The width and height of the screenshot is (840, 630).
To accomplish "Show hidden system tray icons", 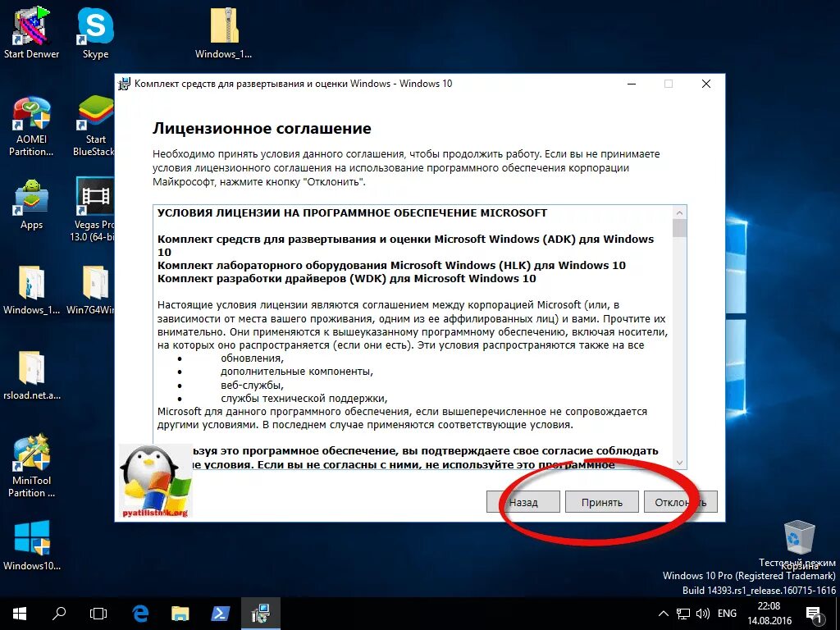I will point(663,614).
